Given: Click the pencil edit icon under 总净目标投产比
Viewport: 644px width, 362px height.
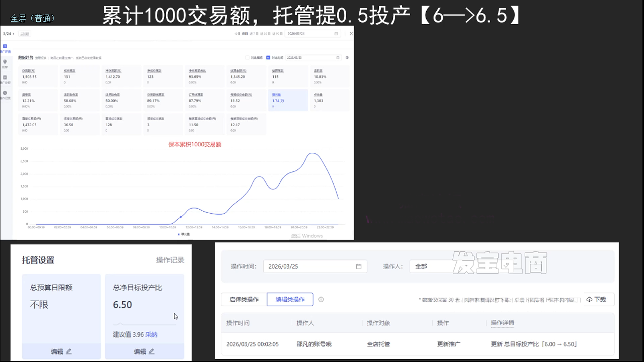Looking at the screenshot, I should 151,352.
